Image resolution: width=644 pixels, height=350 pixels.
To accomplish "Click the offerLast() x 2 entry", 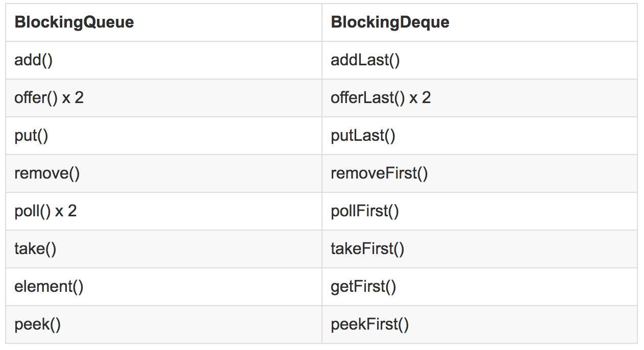I will pos(381,98).
